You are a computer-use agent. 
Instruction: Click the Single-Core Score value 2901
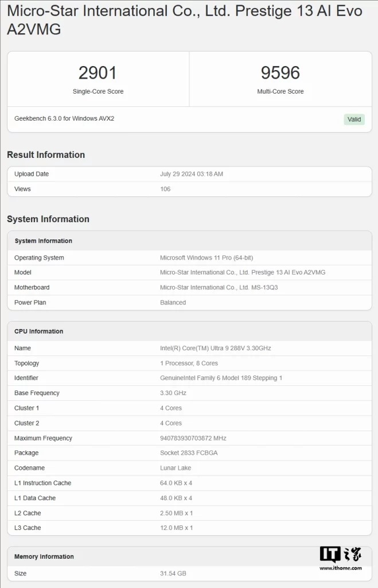tap(98, 73)
